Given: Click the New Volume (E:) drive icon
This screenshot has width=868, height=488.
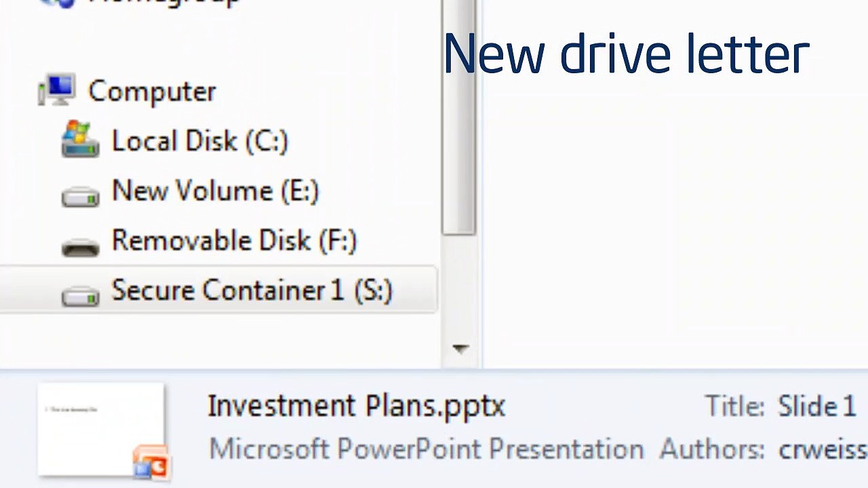Looking at the screenshot, I should pyautogui.click(x=80, y=196).
